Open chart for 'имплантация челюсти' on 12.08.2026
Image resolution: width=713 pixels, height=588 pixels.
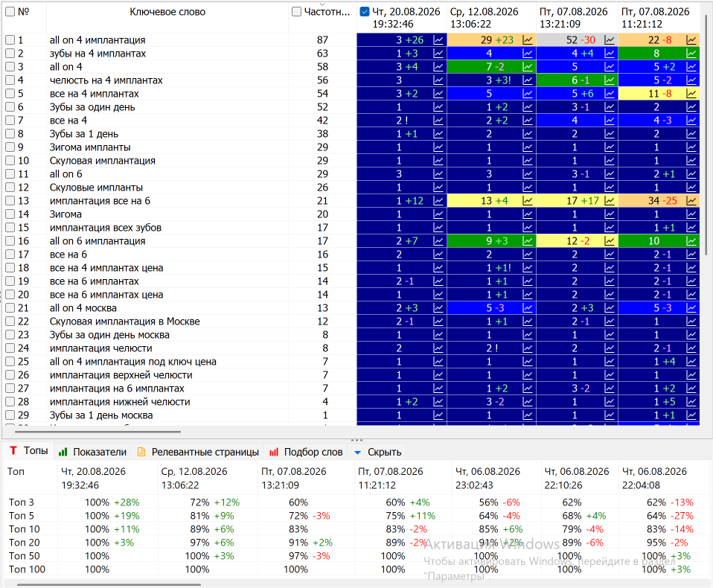tap(528, 348)
